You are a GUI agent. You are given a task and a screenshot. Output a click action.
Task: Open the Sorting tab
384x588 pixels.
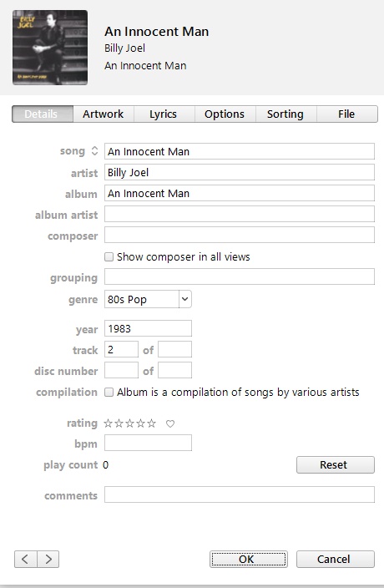[x=285, y=114]
